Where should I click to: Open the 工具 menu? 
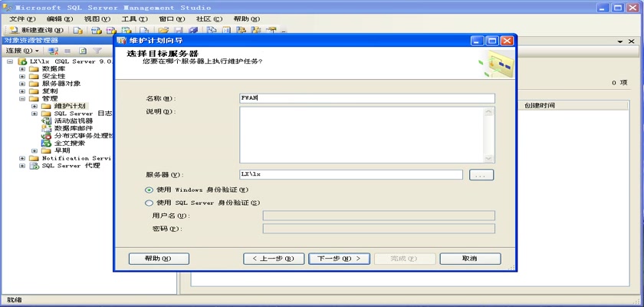point(135,19)
